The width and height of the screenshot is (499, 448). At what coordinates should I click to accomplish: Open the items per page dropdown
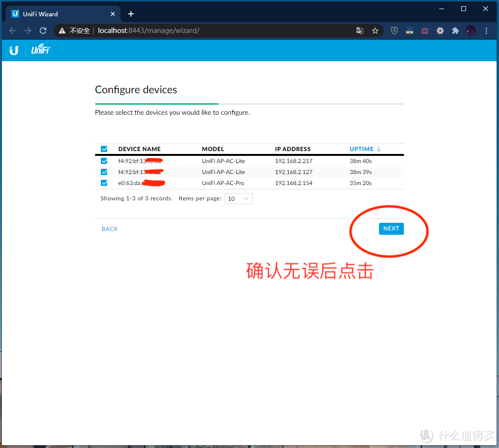[x=239, y=199]
